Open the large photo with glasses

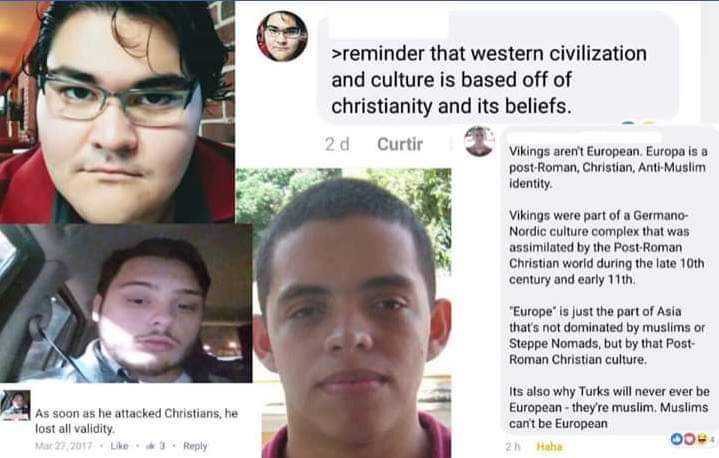[117, 112]
